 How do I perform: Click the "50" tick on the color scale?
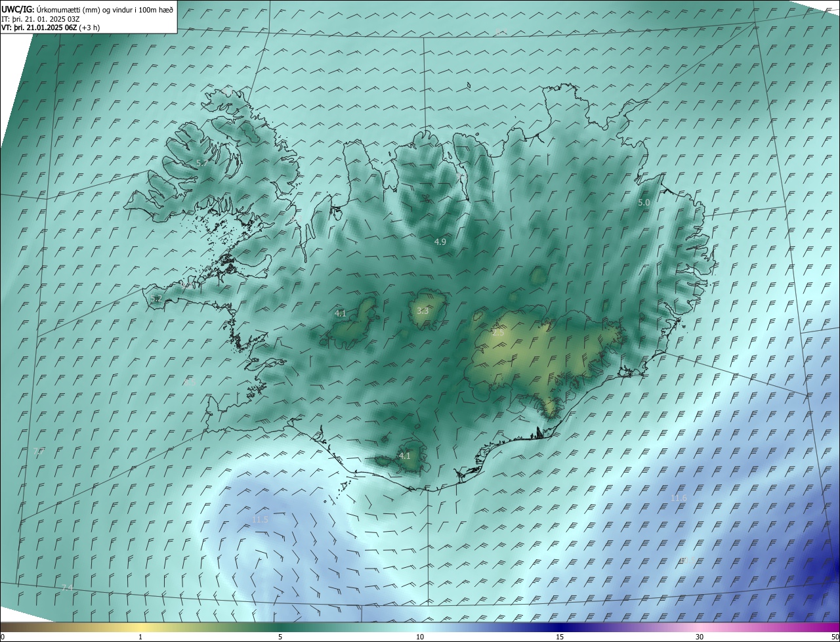click(x=835, y=637)
